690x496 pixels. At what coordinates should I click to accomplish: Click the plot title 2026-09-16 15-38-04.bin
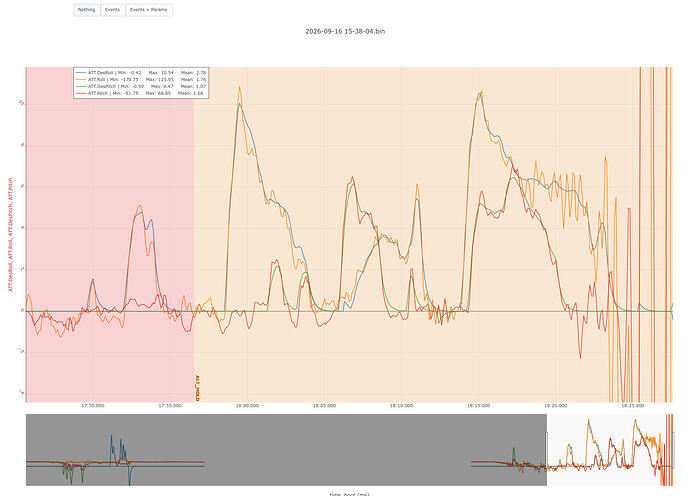(x=345, y=31)
